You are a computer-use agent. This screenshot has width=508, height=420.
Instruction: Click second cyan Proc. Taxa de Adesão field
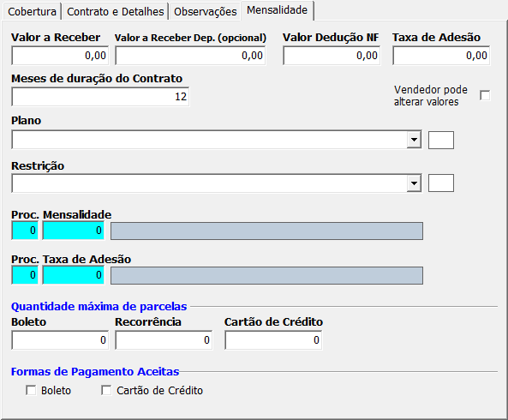pyautogui.click(x=73, y=275)
